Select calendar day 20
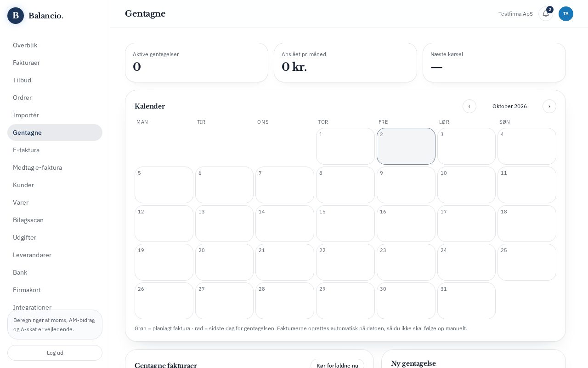Screen dimensions: 588x368 coord(224,262)
